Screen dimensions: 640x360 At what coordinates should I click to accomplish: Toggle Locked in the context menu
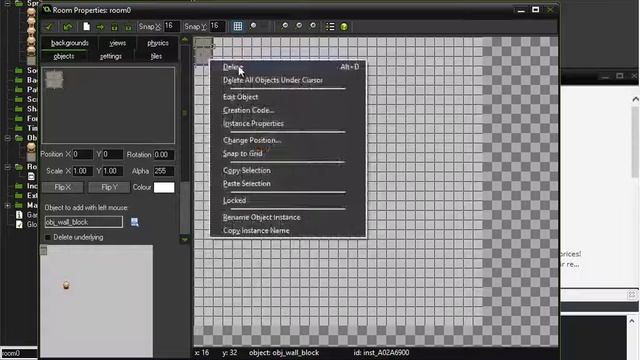[288, 200]
